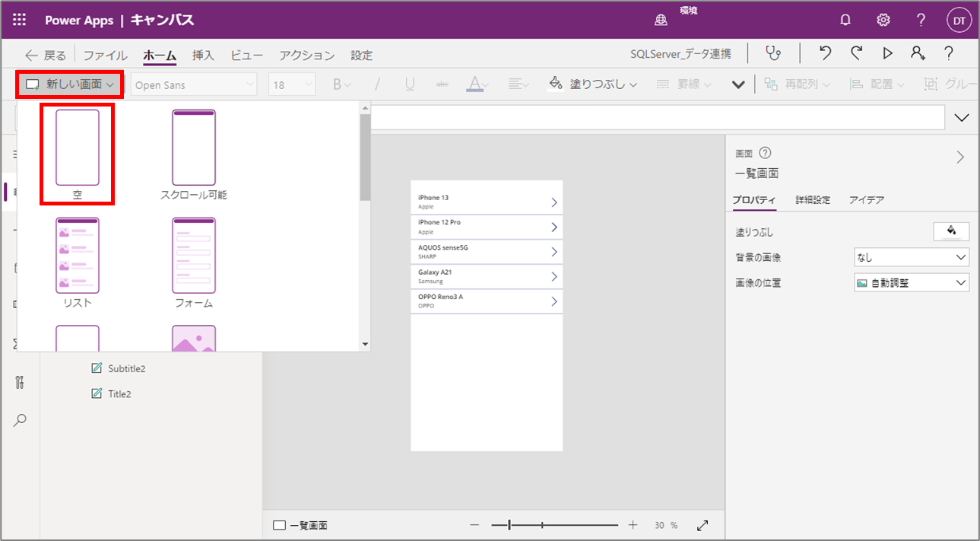Collapse the properties pane chevron
980x541 pixels.
click(x=960, y=158)
